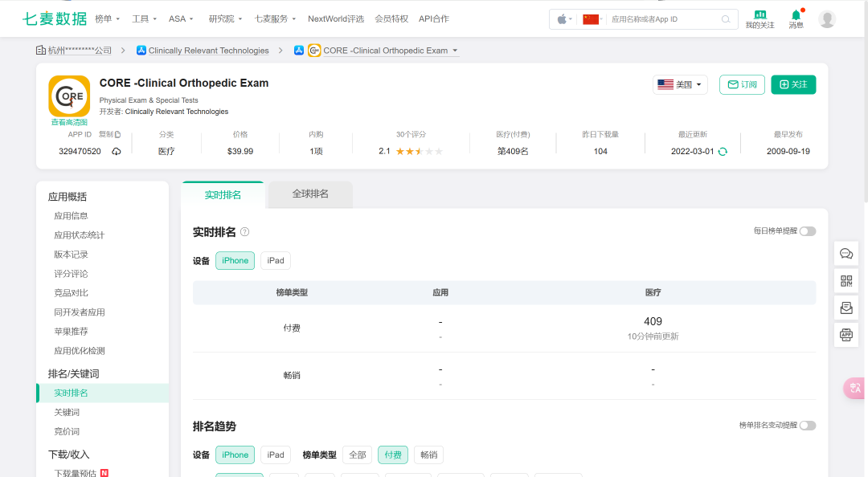Open 苹果推荐 in sidebar

pos(71,332)
